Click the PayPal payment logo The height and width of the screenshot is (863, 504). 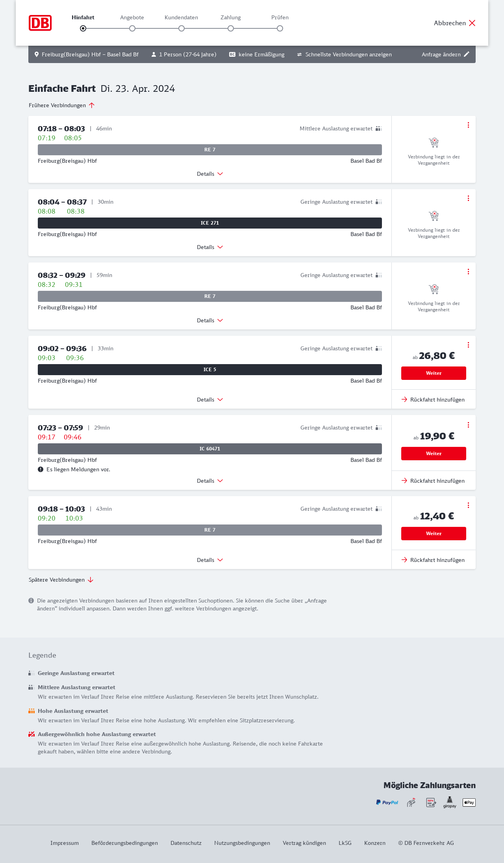coord(387,802)
